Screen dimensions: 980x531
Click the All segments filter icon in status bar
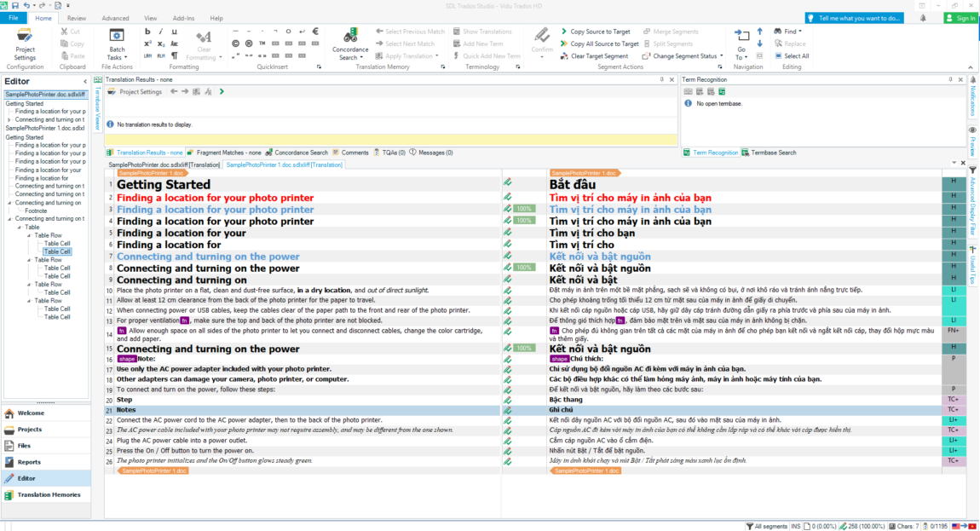749,526
